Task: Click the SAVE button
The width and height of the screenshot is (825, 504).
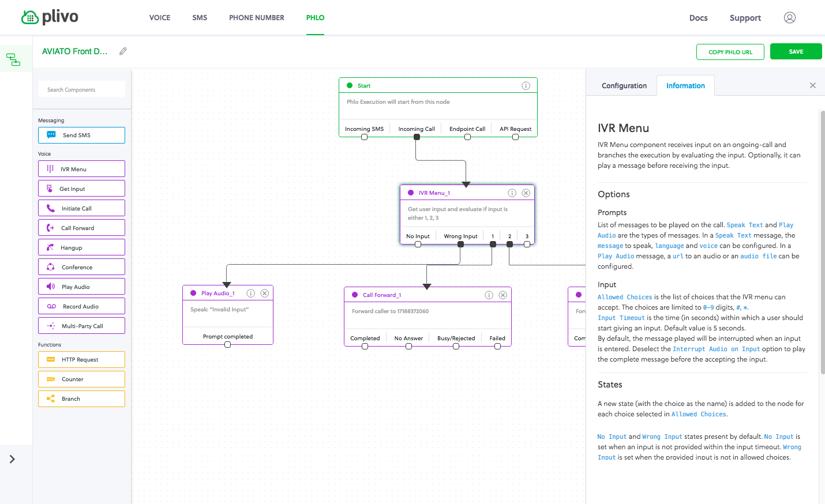Action: tap(796, 52)
